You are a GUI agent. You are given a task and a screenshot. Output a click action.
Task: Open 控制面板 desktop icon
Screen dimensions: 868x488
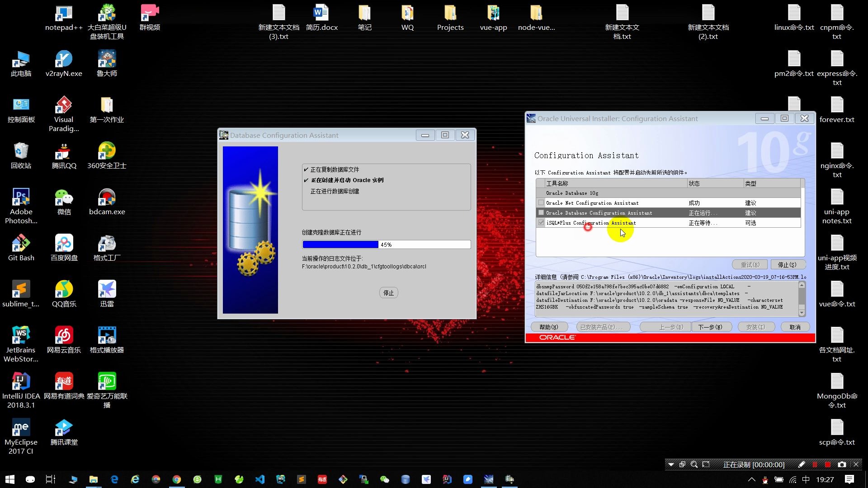(21, 110)
